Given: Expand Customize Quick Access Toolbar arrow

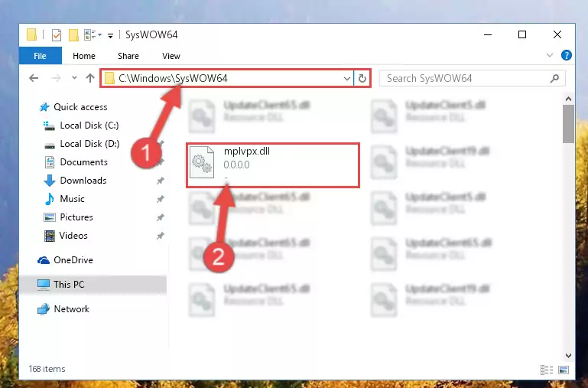Looking at the screenshot, I should point(110,36).
